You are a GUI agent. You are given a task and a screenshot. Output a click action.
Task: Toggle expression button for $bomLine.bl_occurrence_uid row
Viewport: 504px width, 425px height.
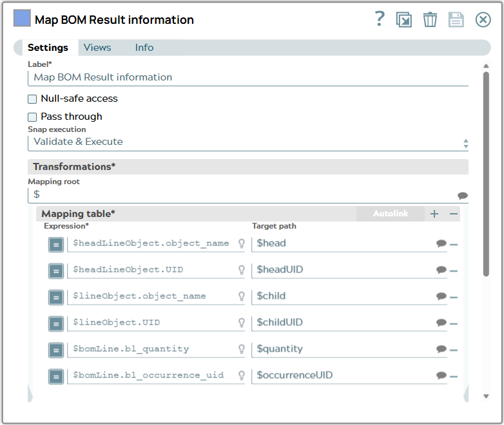[x=56, y=377]
